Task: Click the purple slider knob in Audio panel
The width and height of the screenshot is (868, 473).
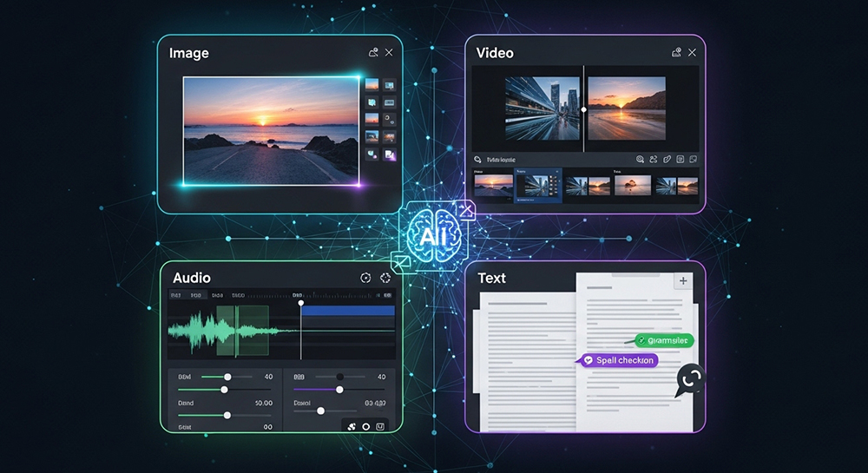Action: pyautogui.click(x=339, y=390)
